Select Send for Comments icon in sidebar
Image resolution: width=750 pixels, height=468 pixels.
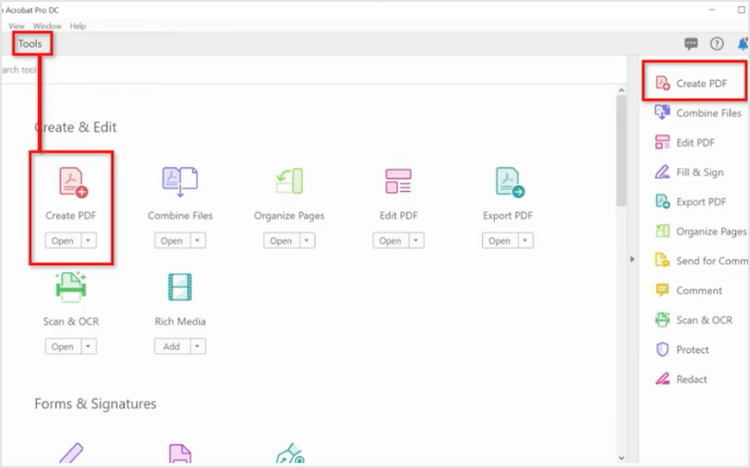662,260
